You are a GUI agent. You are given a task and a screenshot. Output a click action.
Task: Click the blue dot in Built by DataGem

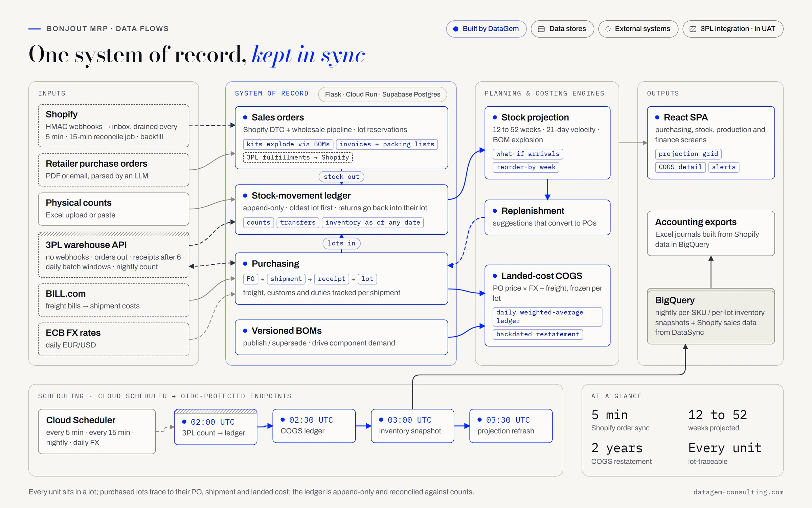coord(456,29)
